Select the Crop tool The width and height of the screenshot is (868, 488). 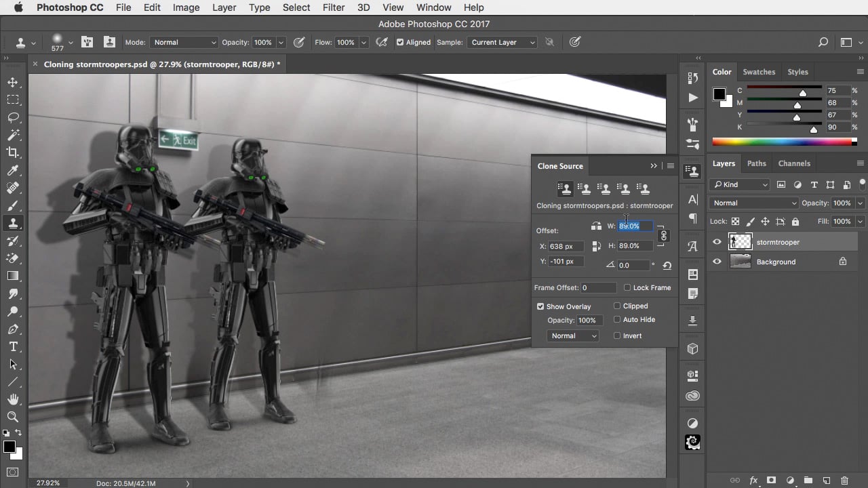[x=13, y=152]
